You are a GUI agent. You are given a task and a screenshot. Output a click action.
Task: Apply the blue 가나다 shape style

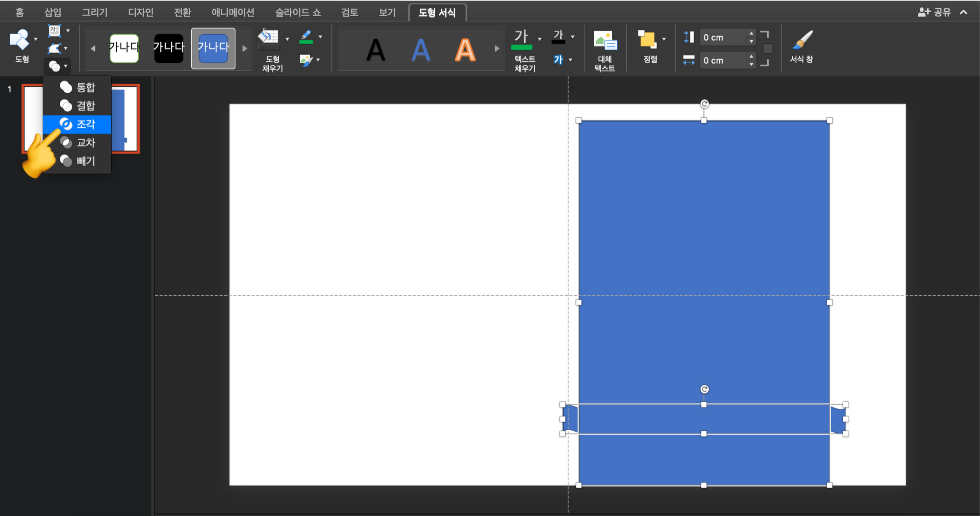click(213, 48)
